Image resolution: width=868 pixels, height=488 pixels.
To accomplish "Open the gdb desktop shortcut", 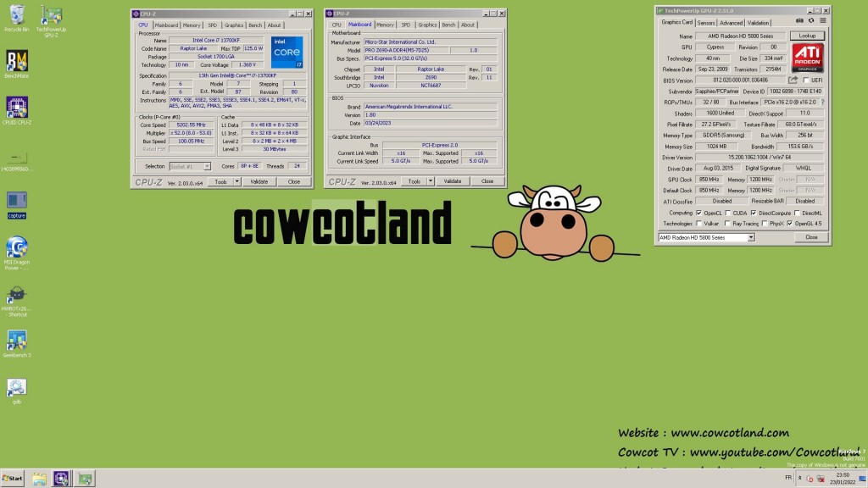I will [17, 391].
